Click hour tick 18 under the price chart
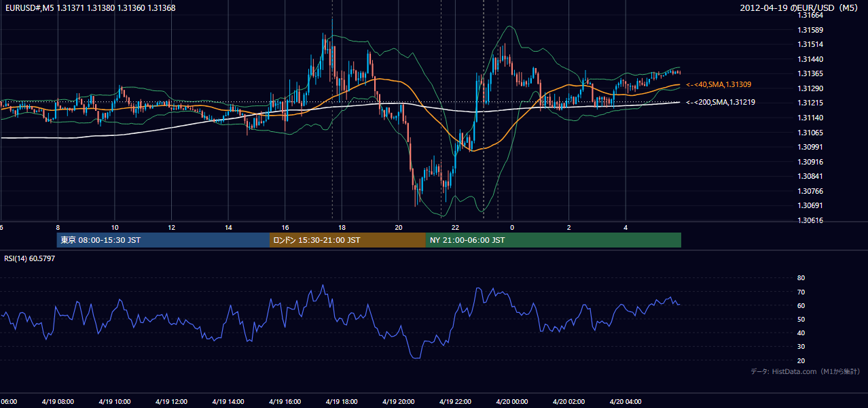Screen dimensions: 868x408 [342, 227]
